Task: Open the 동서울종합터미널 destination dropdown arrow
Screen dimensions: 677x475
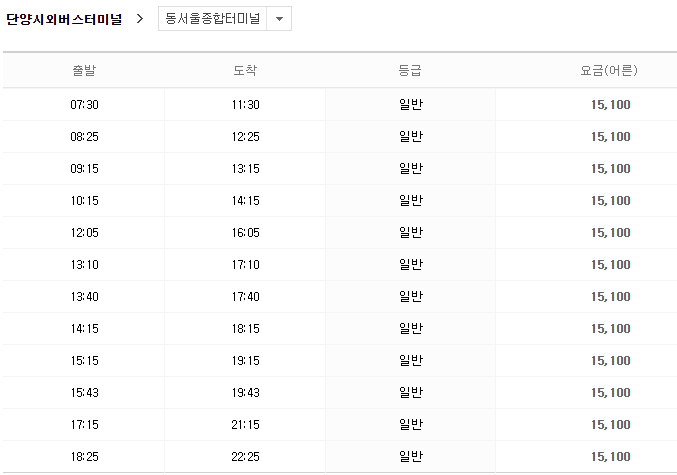Action: click(278, 19)
